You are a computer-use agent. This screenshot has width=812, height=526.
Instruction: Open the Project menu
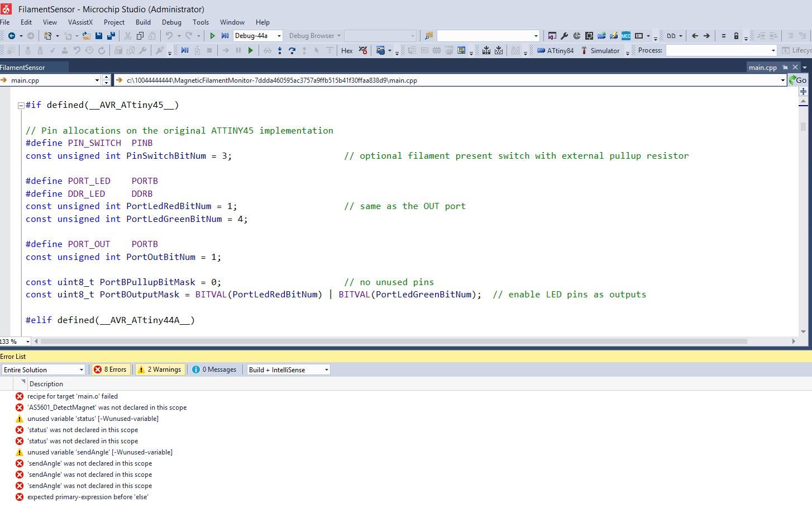point(114,22)
